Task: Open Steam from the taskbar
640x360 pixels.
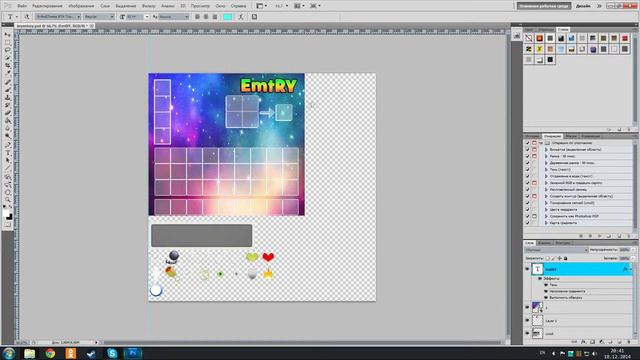Action: click(x=91, y=353)
